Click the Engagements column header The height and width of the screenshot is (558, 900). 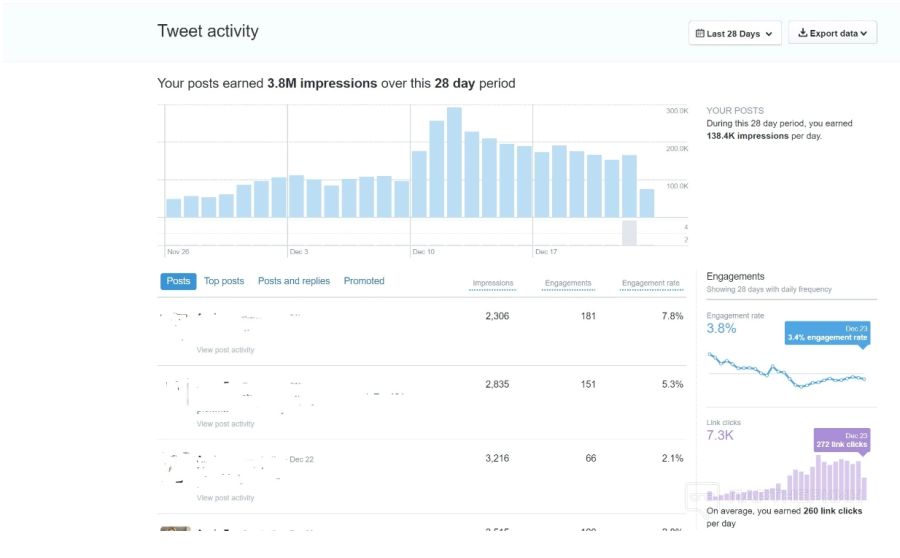(568, 284)
